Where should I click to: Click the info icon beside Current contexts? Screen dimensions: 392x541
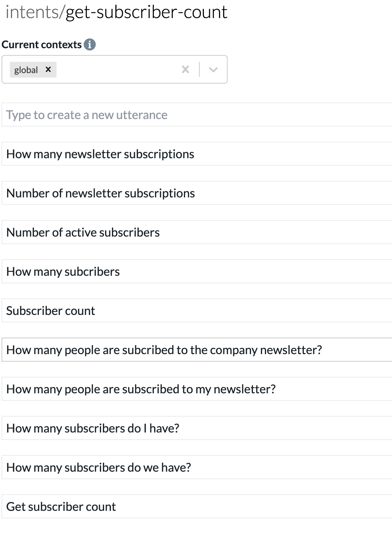pos(90,44)
